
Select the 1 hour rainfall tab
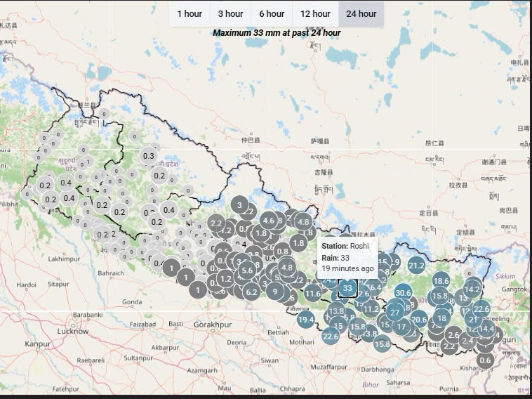189,14
